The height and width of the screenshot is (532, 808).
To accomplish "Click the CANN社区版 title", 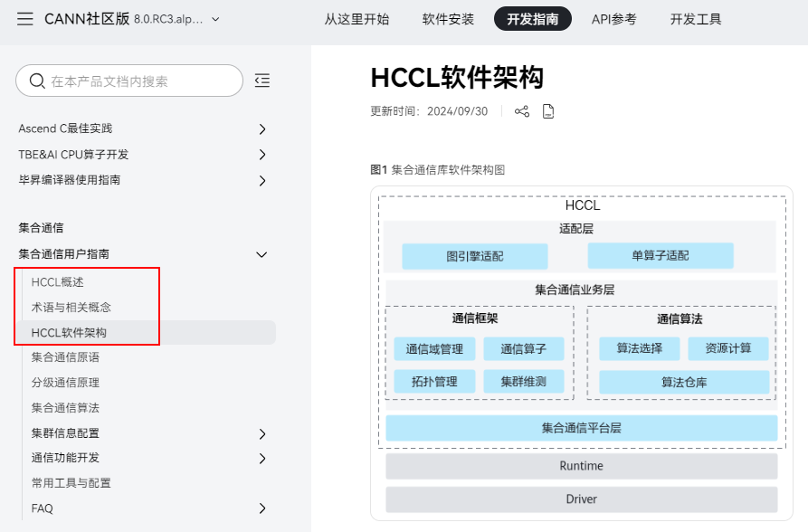I will [x=87, y=19].
